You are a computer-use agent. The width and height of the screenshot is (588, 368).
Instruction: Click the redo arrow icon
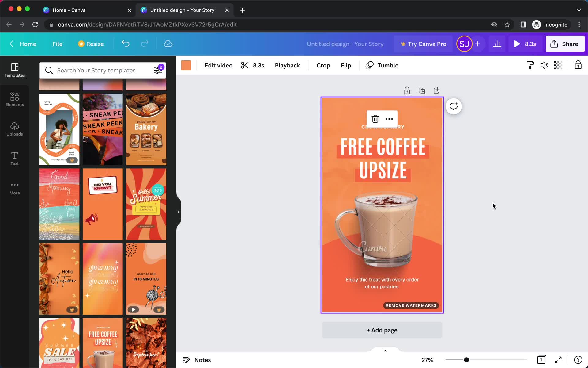pyautogui.click(x=145, y=44)
